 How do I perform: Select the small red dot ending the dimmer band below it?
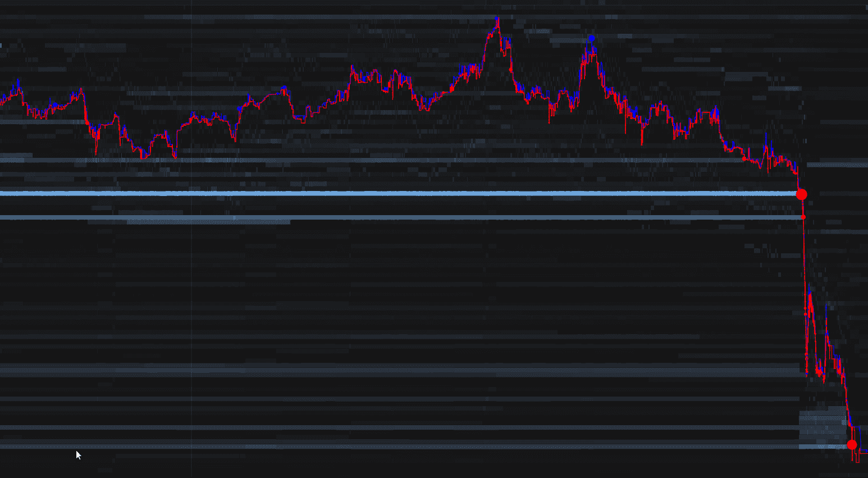803,217
